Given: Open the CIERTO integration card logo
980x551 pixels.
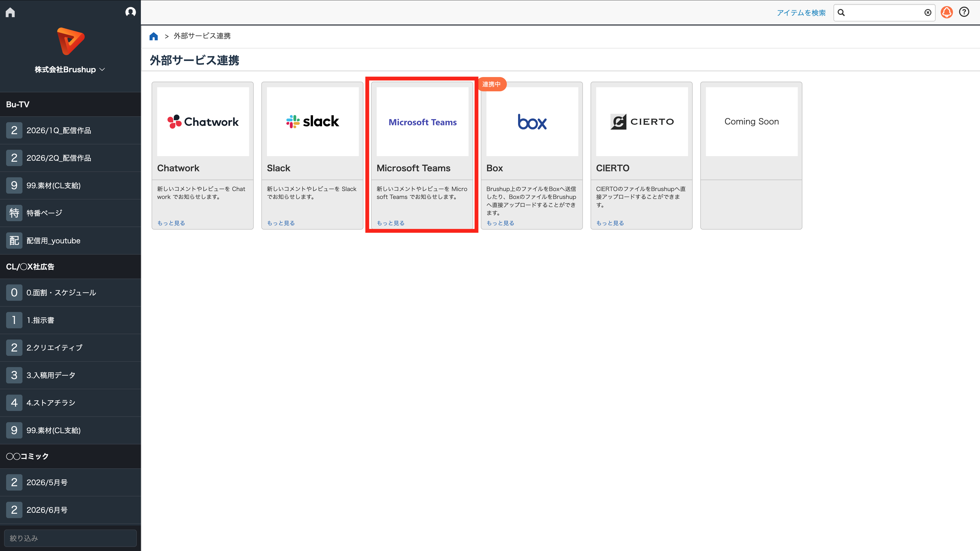Looking at the screenshot, I should tap(642, 122).
